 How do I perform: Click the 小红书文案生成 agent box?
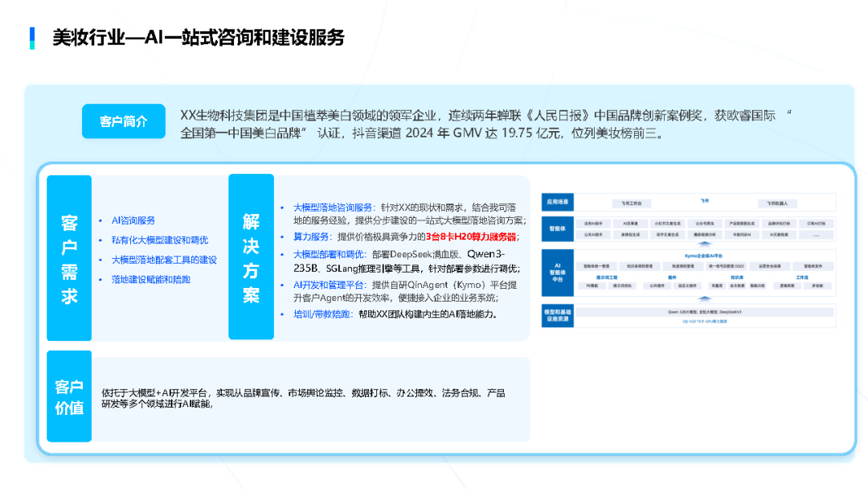(668, 224)
